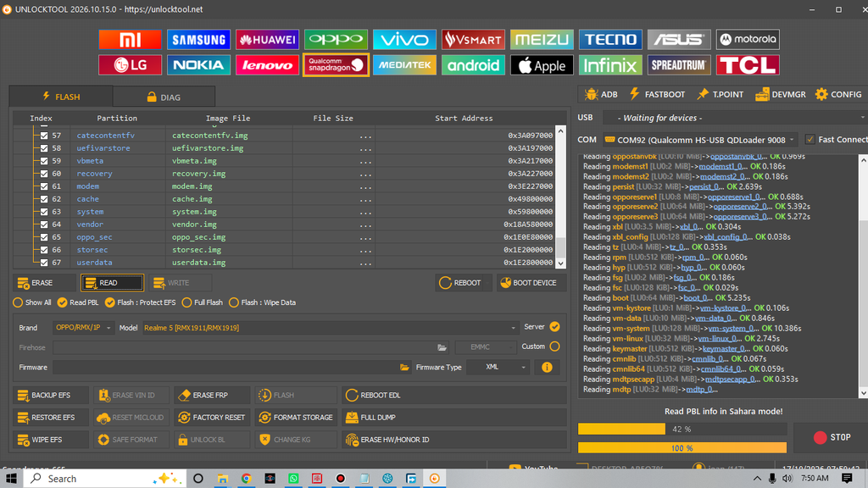This screenshot has height=488, width=868.
Task: Select the Xiaomi MI brand icon
Action: (130, 40)
